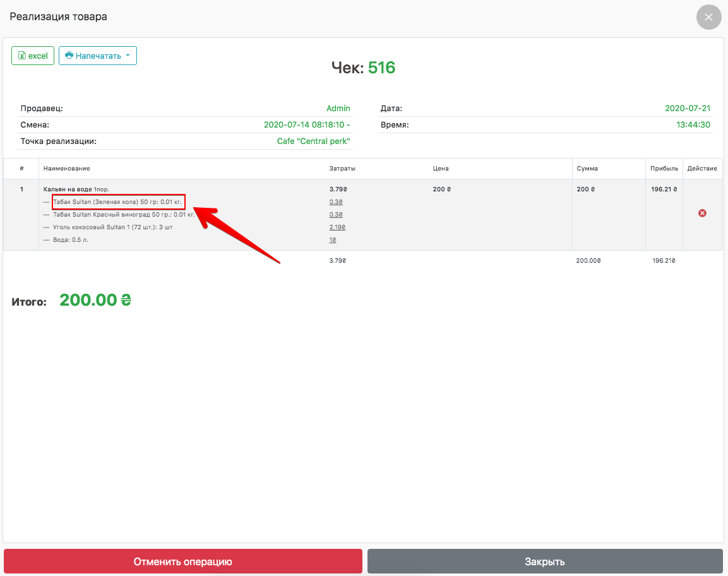Click the Прибыль column header
This screenshot has width=728, height=576.
664,169
